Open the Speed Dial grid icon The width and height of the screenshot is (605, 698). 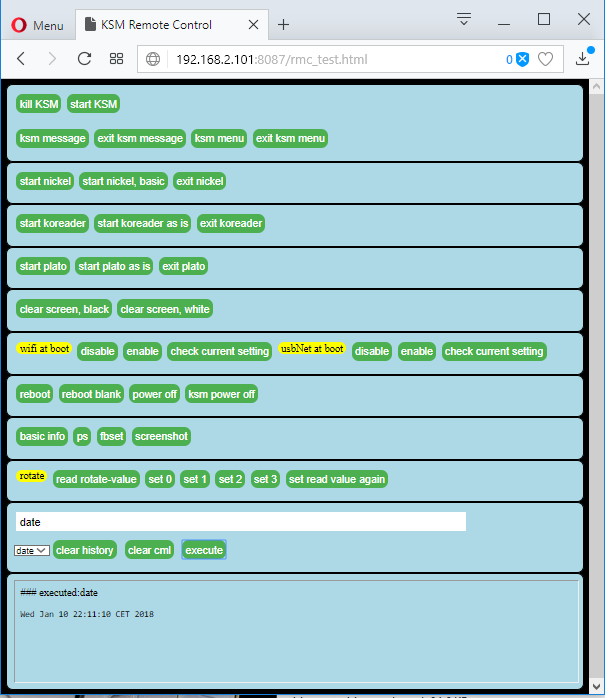point(117,60)
